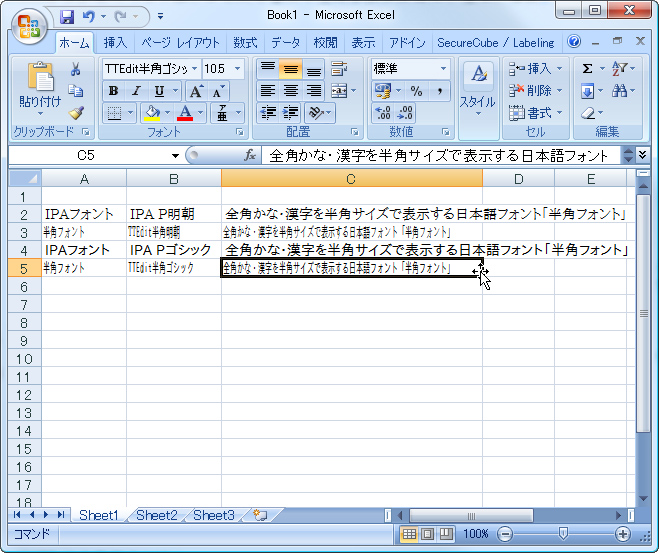This screenshot has height=553, width=659.
Task: Expand the formula bar
Action: pos(642,155)
